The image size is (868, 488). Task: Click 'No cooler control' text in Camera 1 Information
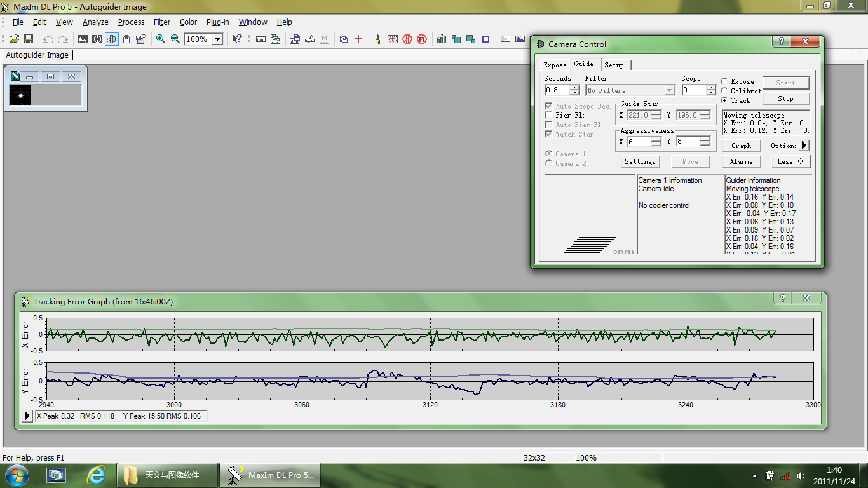click(x=664, y=205)
